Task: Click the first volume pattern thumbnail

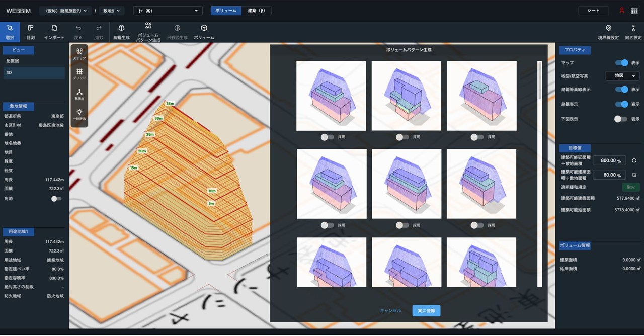Action: click(331, 96)
